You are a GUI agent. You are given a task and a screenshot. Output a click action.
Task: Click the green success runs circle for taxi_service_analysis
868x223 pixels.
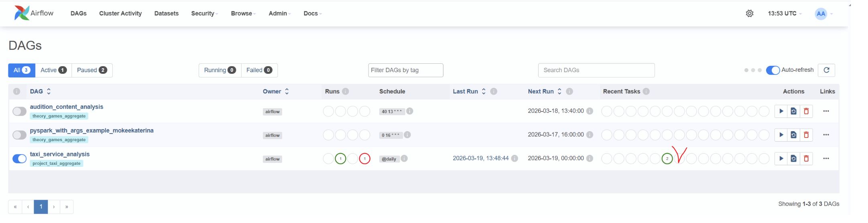point(340,159)
